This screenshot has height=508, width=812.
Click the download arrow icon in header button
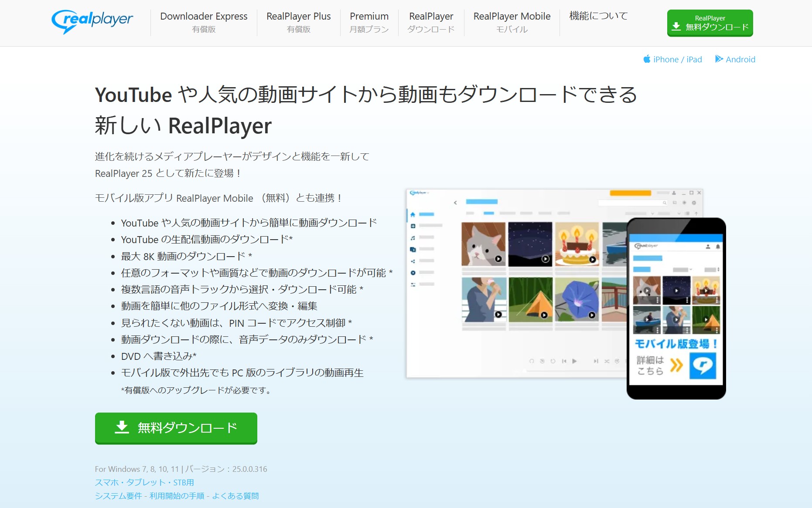[676, 27]
